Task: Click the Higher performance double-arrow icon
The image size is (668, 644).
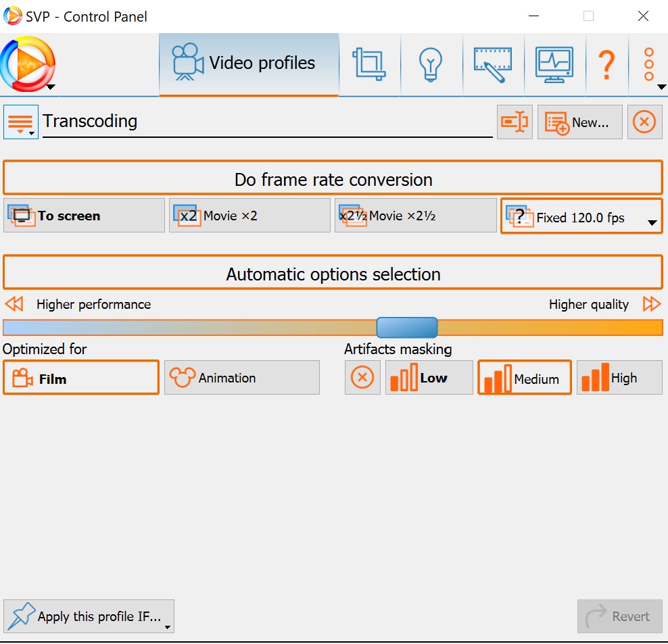Action: pos(14,304)
